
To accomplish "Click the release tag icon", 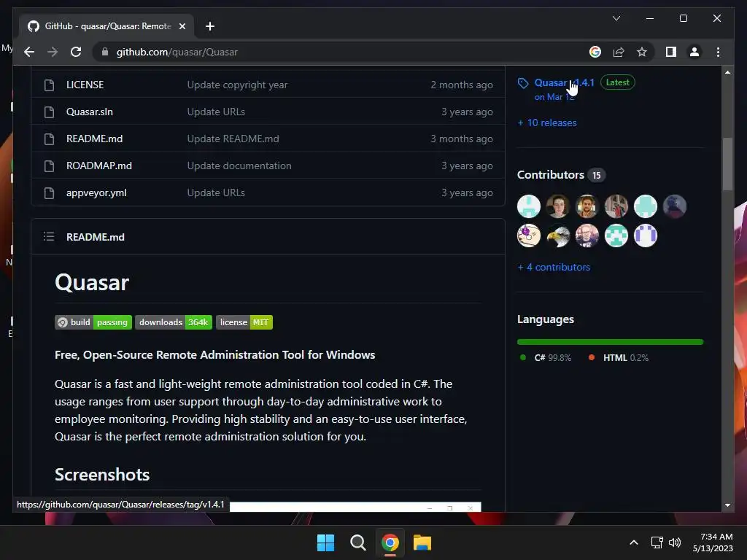I will tap(523, 83).
